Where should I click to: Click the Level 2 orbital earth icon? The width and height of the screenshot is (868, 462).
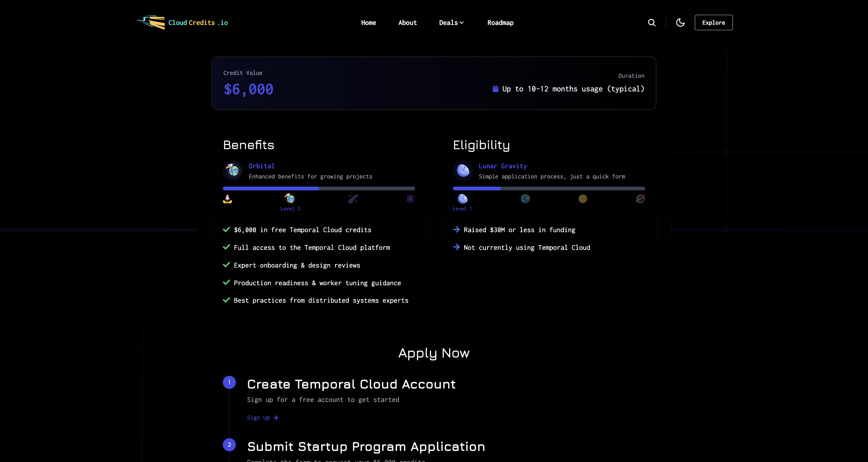(290, 199)
